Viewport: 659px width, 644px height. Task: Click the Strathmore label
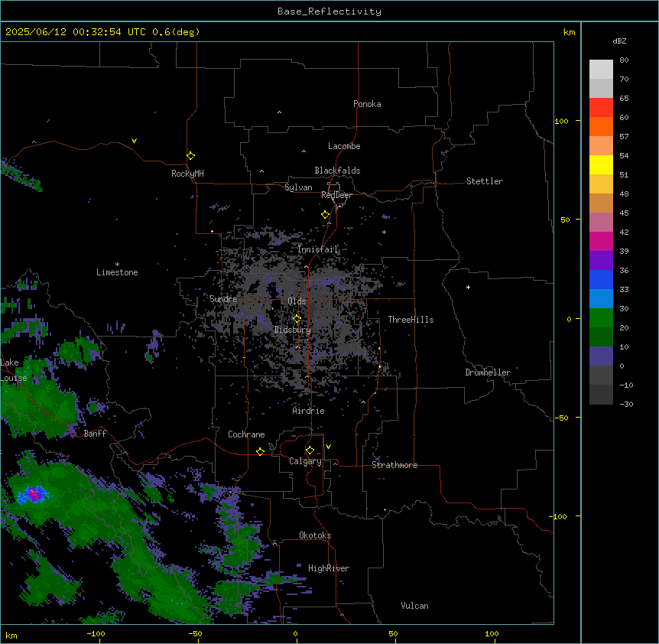pos(394,465)
